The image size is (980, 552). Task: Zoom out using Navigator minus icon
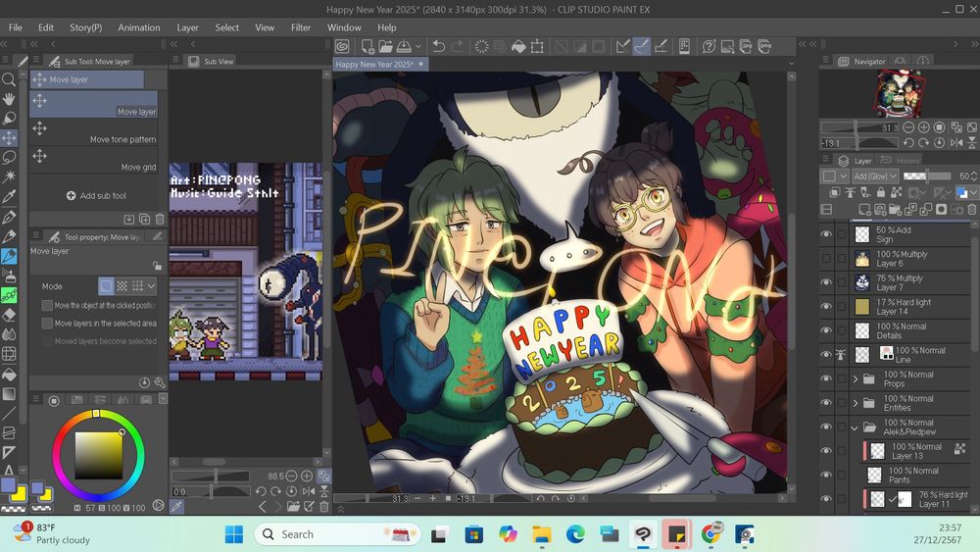[x=908, y=126]
